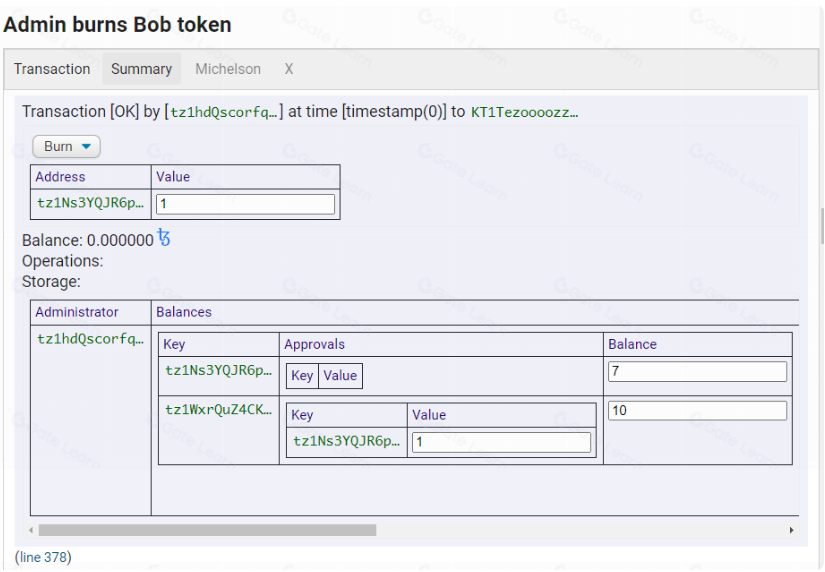Click the vertical page scrollbar on right
Screen dimensions: 825x572
click(x=821, y=226)
